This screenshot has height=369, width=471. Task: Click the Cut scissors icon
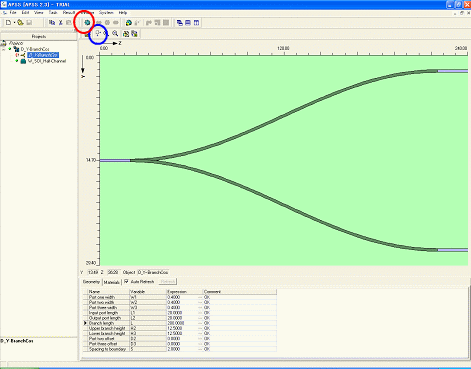coord(60,23)
